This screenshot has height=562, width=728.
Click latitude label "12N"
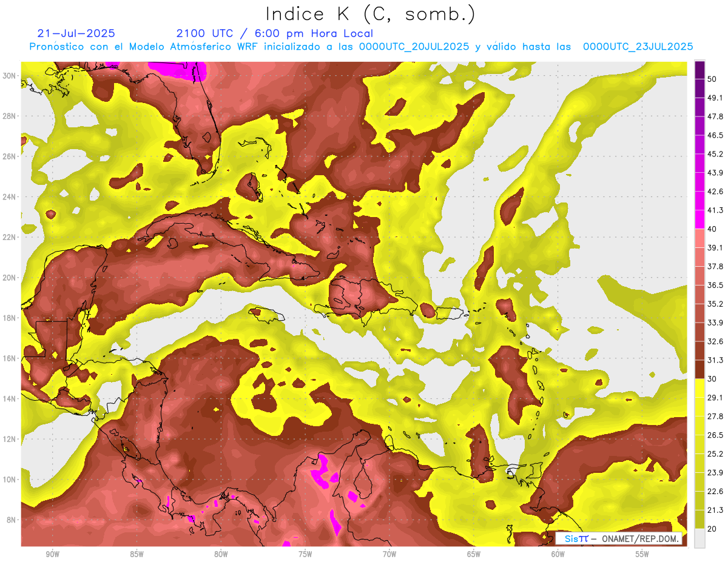click(9, 439)
